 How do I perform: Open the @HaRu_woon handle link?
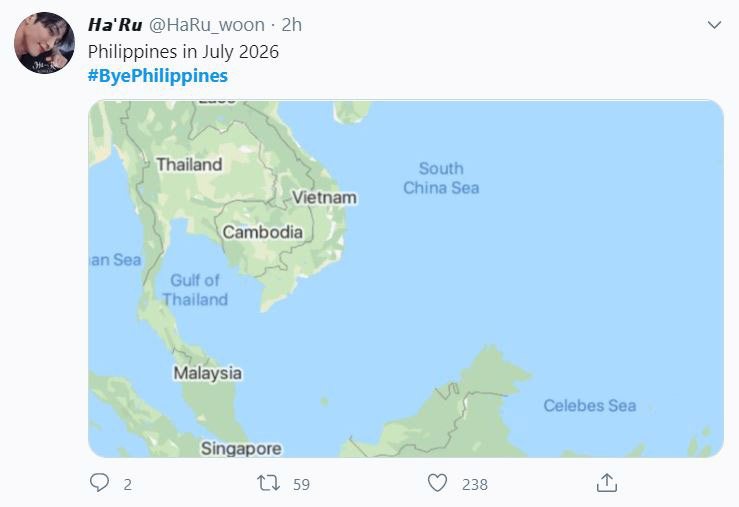(x=207, y=25)
